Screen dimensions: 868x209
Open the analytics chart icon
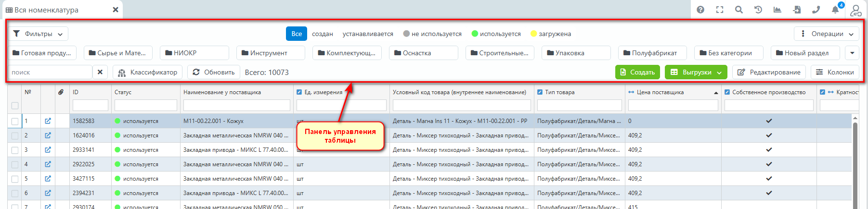[x=777, y=10]
